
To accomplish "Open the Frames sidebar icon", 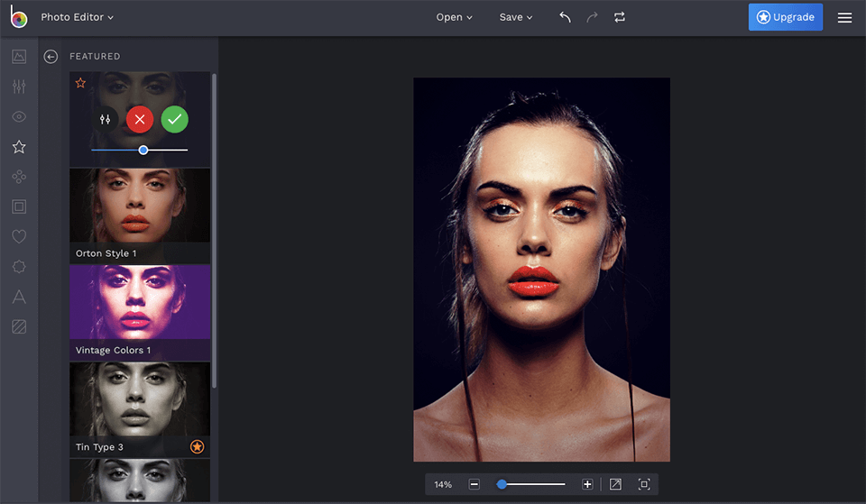I will tap(19, 206).
